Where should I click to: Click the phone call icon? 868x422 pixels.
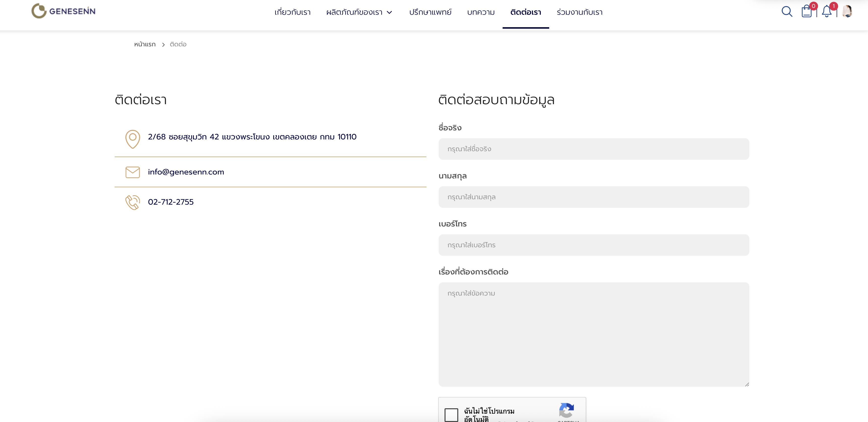click(132, 202)
